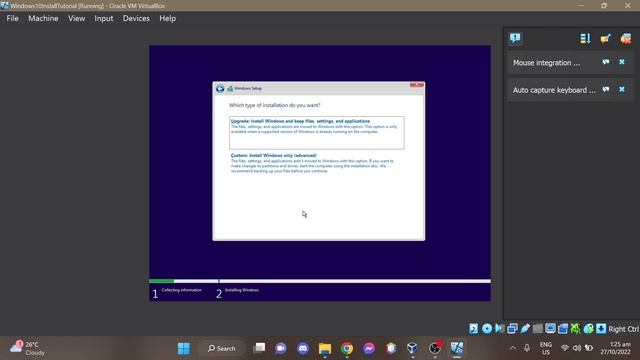Expand details of Mouse integration notification
This screenshot has height=360, width=640.
pyautogui.click(x=606, y=62)
